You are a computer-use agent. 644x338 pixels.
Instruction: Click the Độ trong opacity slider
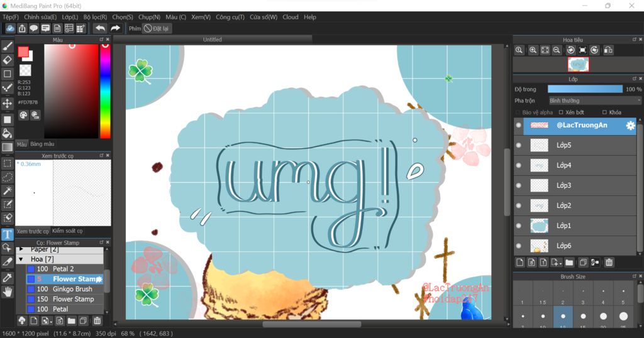[586, 89]
